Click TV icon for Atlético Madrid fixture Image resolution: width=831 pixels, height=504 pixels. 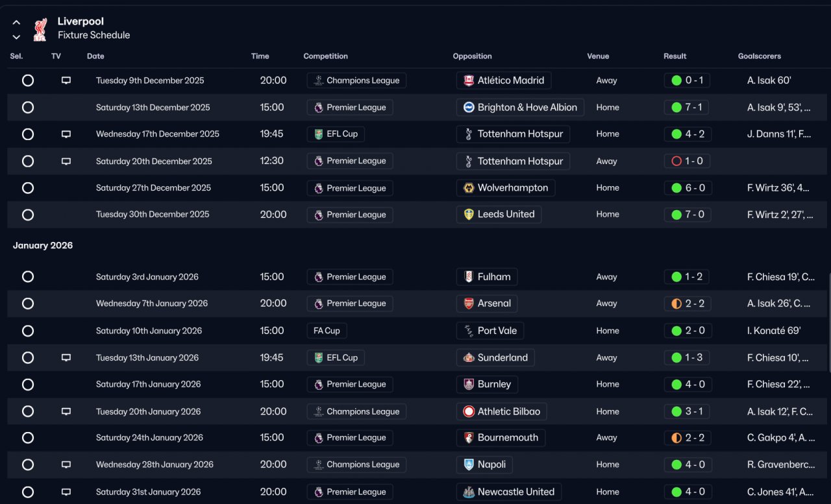(66, 80)
